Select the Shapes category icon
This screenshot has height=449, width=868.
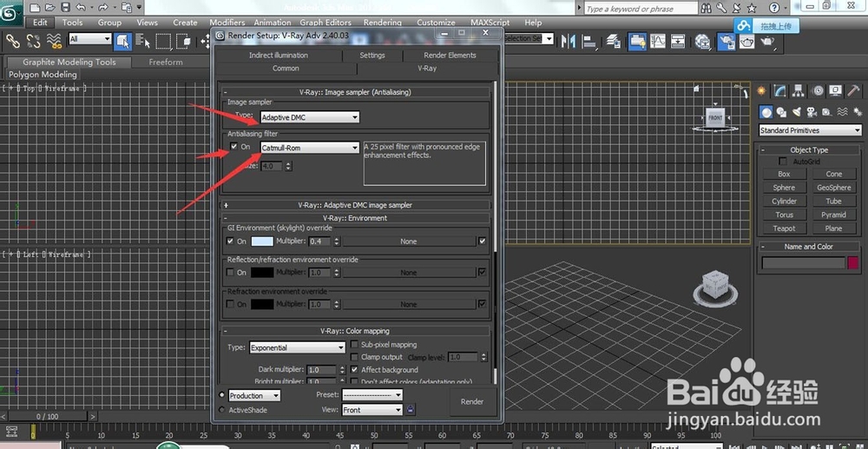[781, 112]
